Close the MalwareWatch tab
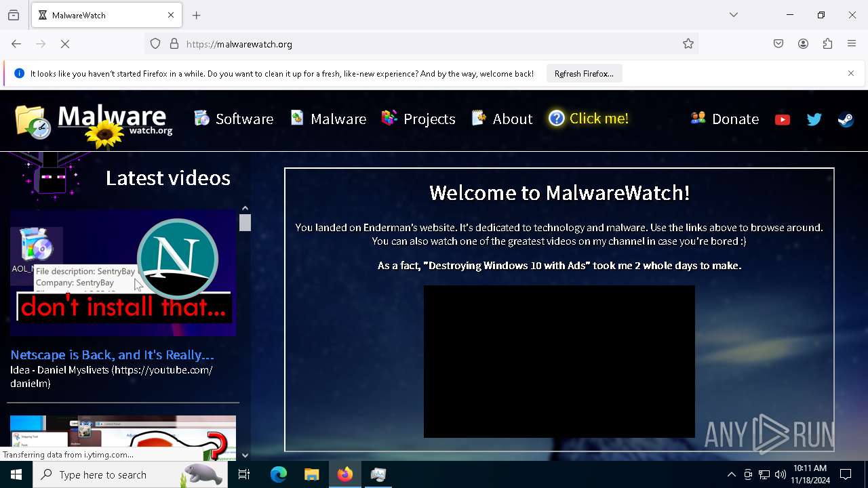This screenshot has height=488, width=868. pyautogui.click(x=171, y=15)
